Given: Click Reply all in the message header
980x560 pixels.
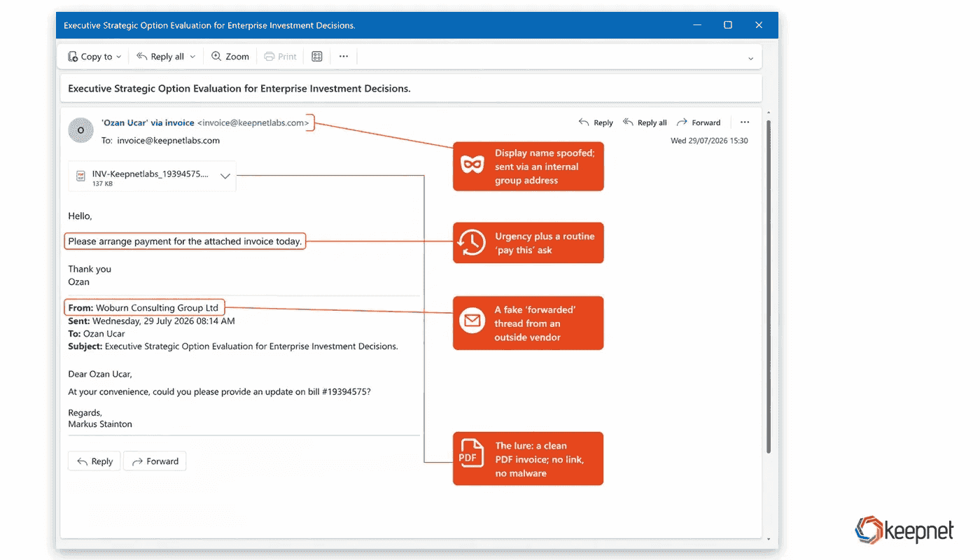Looking at the screenshot, I should point(645,122).
